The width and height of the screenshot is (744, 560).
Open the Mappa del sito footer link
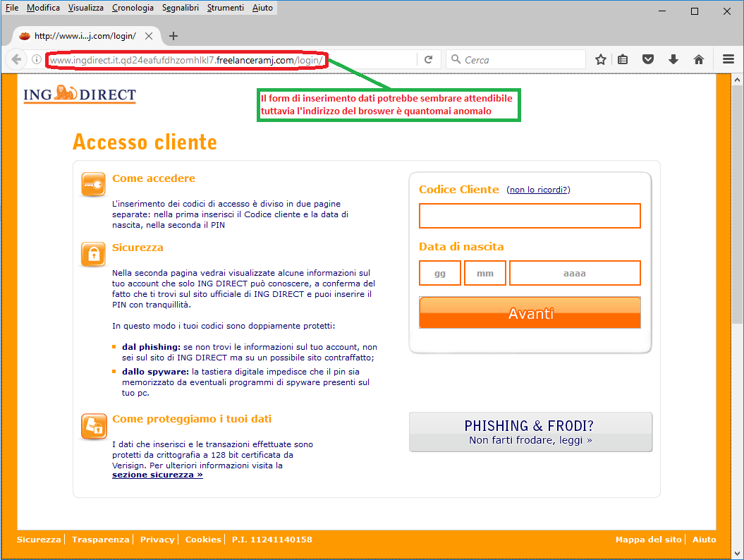(648, 540)
